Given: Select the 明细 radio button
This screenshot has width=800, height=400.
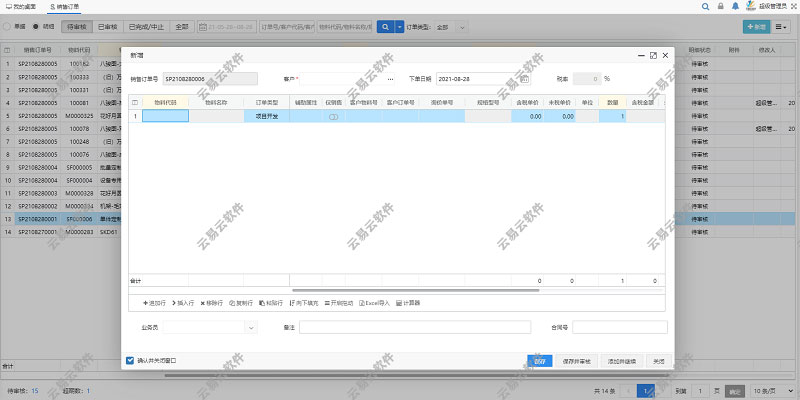Looking at the screenshot, I should tap(37, 27).
